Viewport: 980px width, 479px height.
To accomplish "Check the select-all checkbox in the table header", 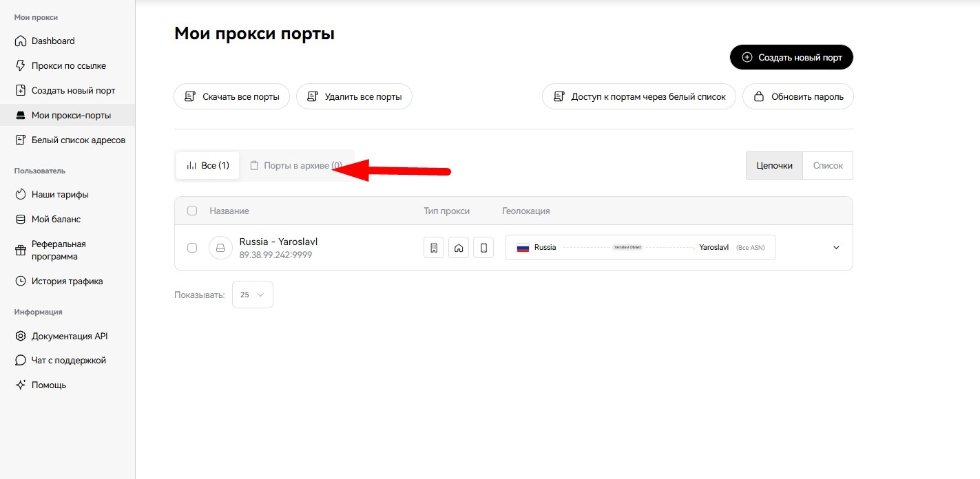I will 192,211.
